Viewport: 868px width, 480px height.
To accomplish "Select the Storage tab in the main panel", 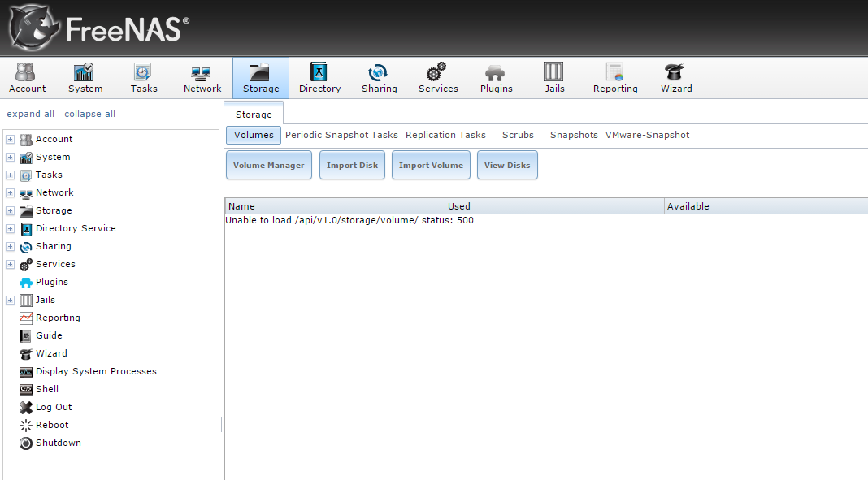I will (x=254, y=114).
